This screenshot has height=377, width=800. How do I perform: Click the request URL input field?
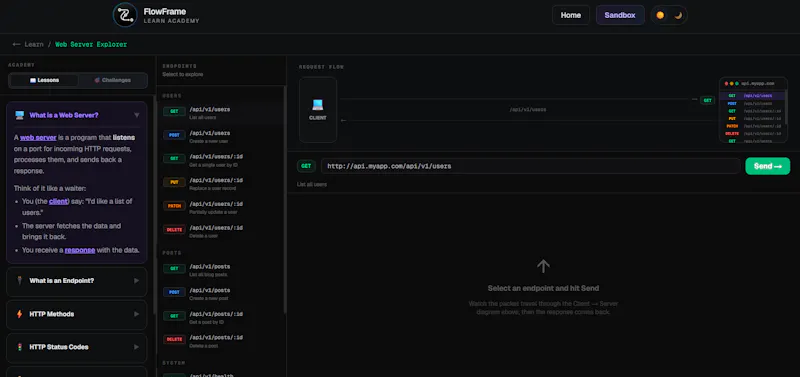[x=531, y=166]
